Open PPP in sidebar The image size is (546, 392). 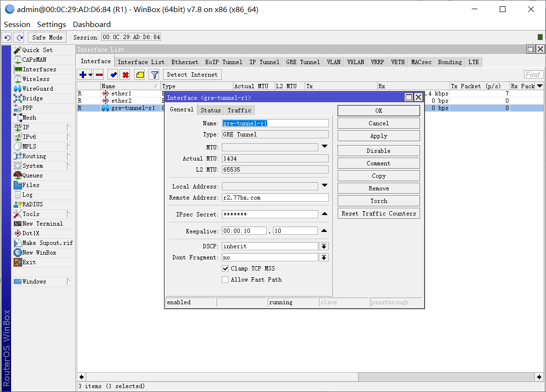pyautogui.click(x=43, y=108)
